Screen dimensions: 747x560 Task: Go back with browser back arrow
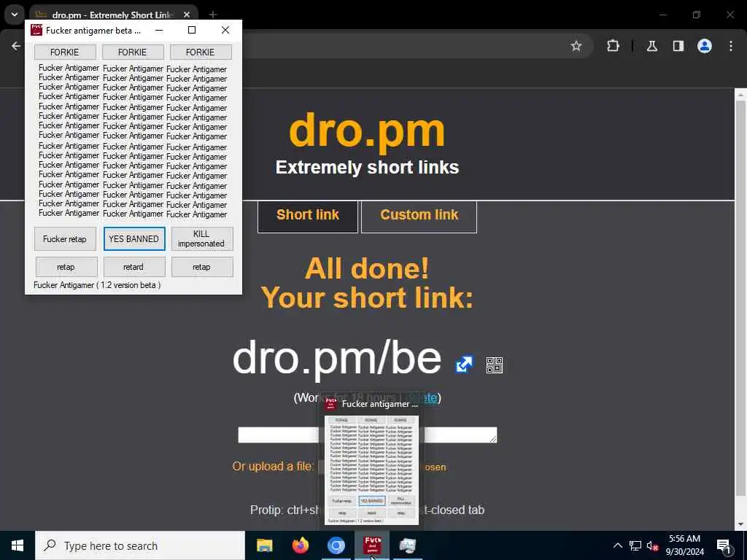click(x=16, y=46)
